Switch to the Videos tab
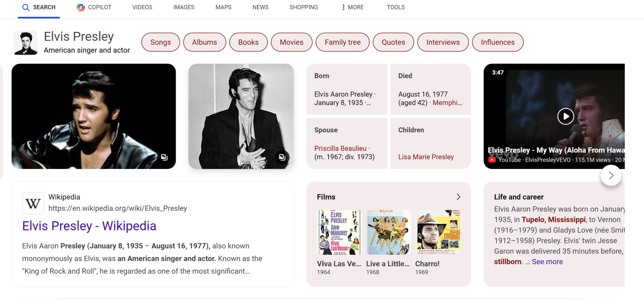This screenshot has width=644, height=300. click(x=142, y=7)
